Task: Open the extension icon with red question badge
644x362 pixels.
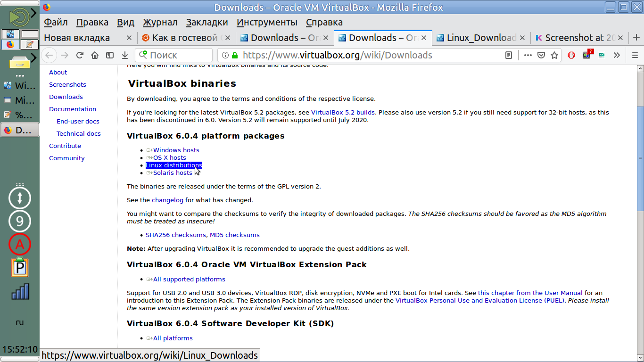Action: coord(587,54)
